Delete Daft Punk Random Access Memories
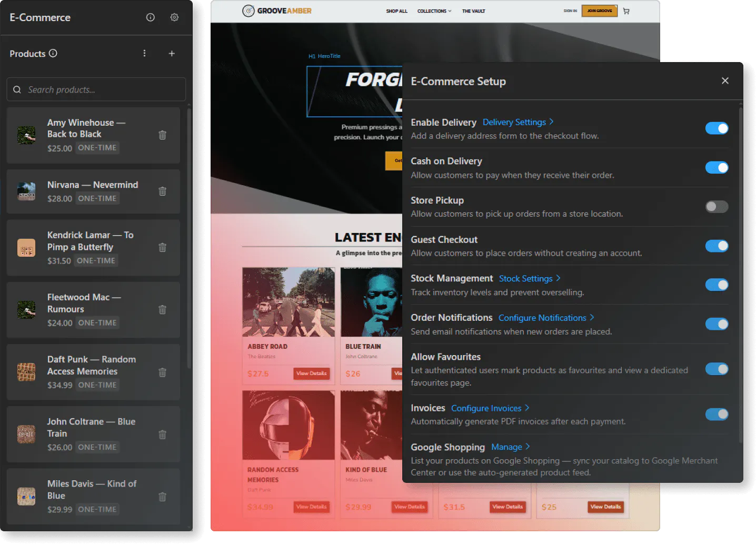 (x=163, y=372)
